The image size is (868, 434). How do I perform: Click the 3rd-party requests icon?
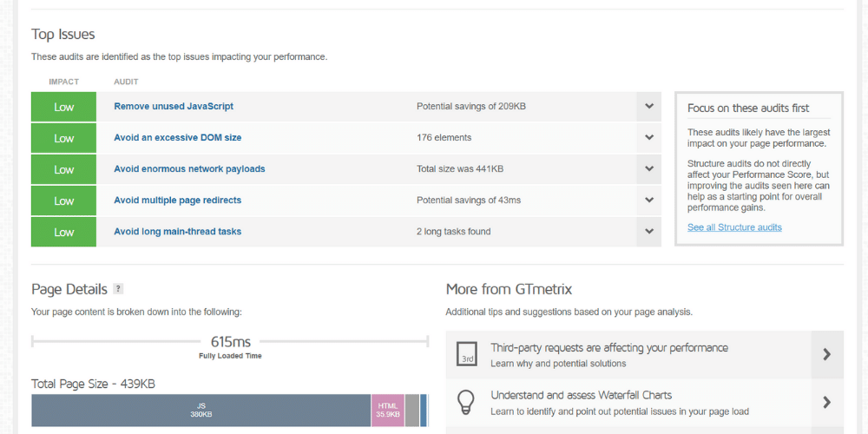click(x=467, y=354)
